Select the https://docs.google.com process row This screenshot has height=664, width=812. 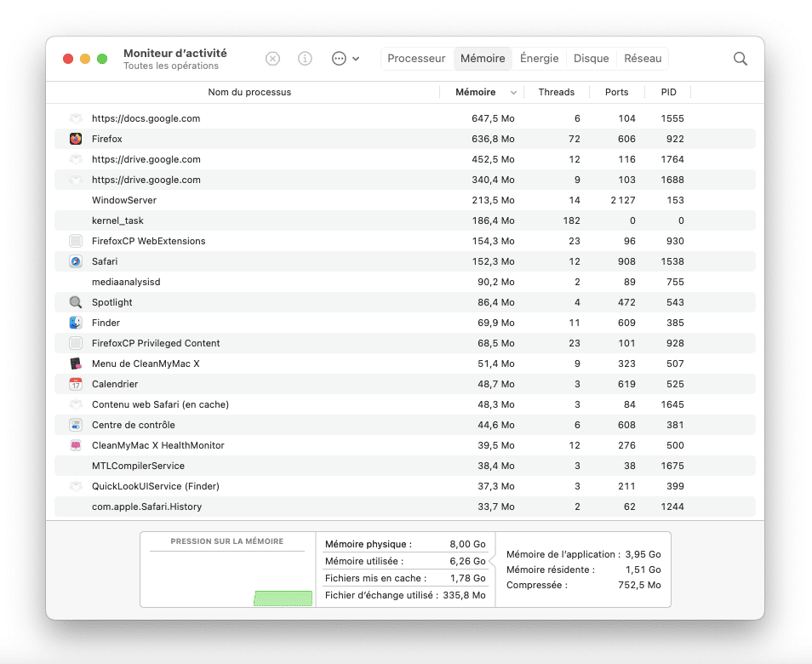click(405, 118)
